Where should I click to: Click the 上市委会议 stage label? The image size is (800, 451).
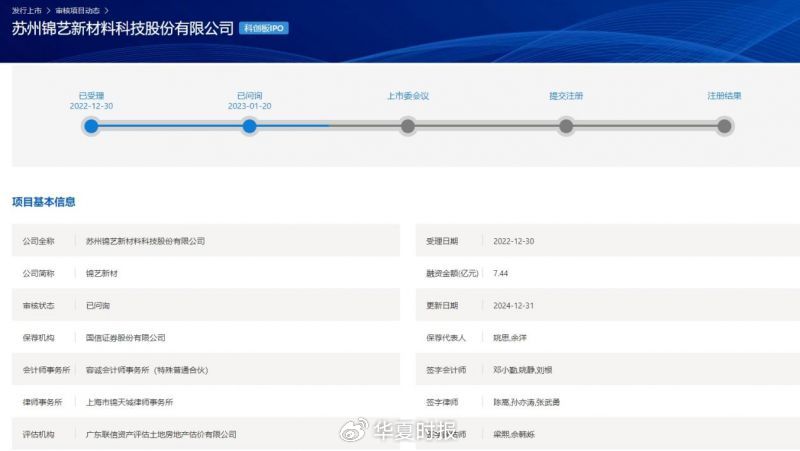[x=408, y=95]
